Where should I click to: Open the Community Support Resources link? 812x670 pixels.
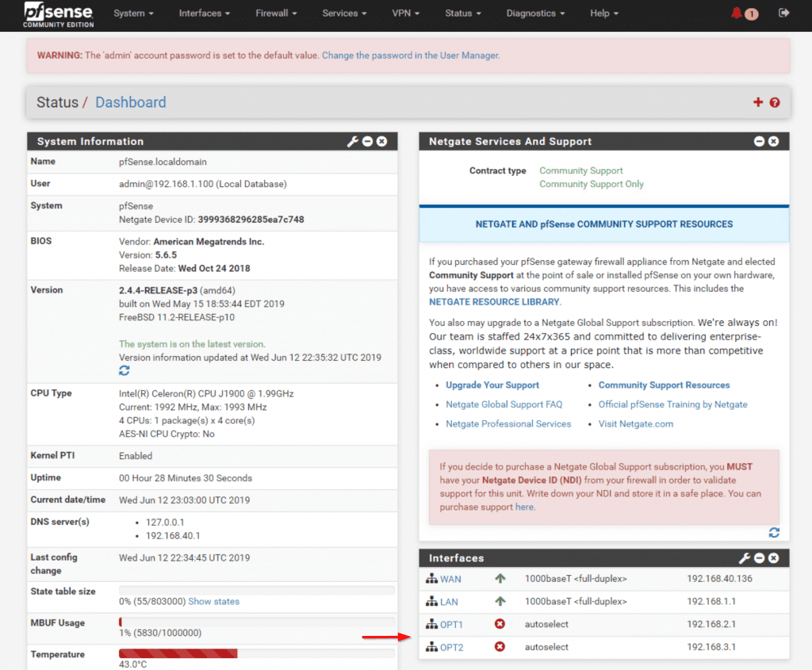[664, 385]
